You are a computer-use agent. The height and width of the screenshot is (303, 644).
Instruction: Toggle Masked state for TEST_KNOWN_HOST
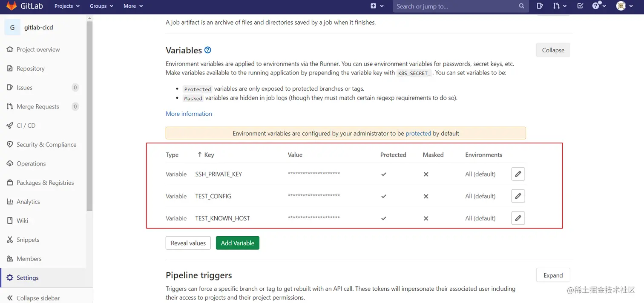tap(425, 218)
